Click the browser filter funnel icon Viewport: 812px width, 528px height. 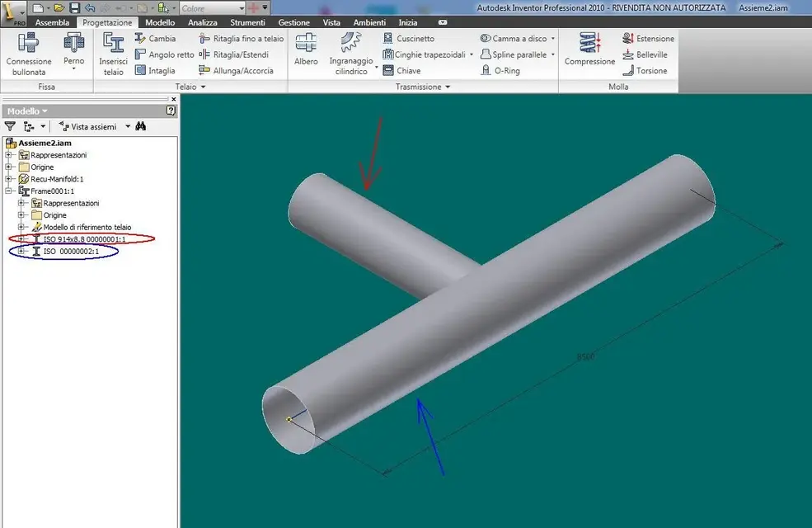point(10,126)
